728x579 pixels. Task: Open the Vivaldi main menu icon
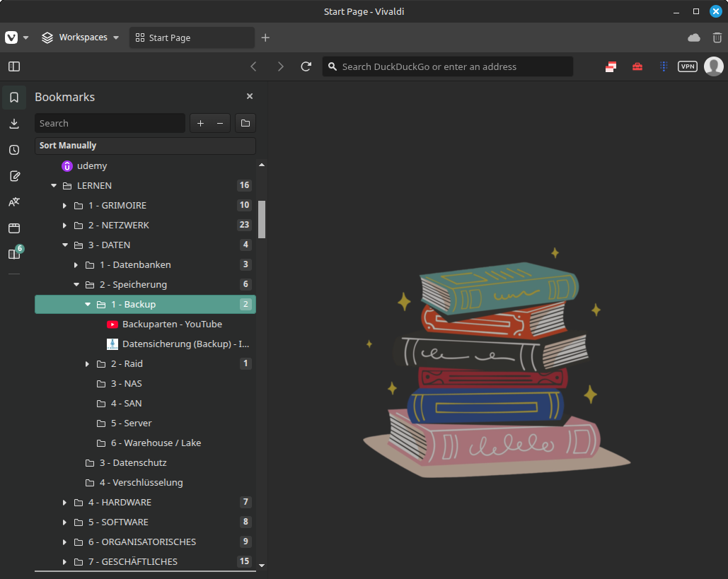[x=11, y=37]
